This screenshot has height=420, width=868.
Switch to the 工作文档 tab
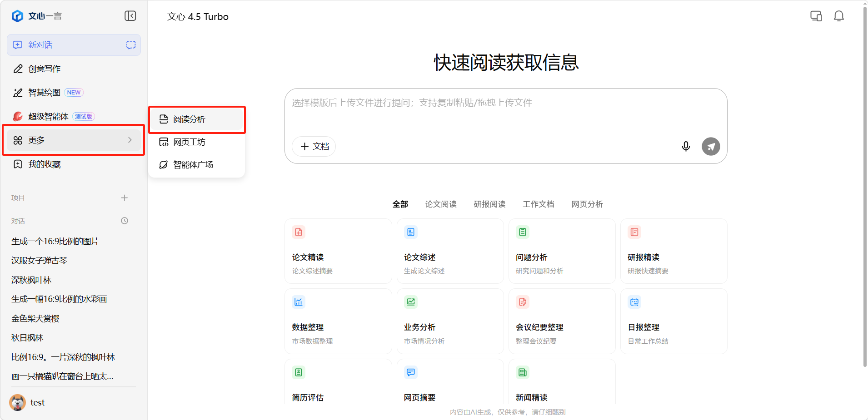pyautogui.click(x=539, y=204)
